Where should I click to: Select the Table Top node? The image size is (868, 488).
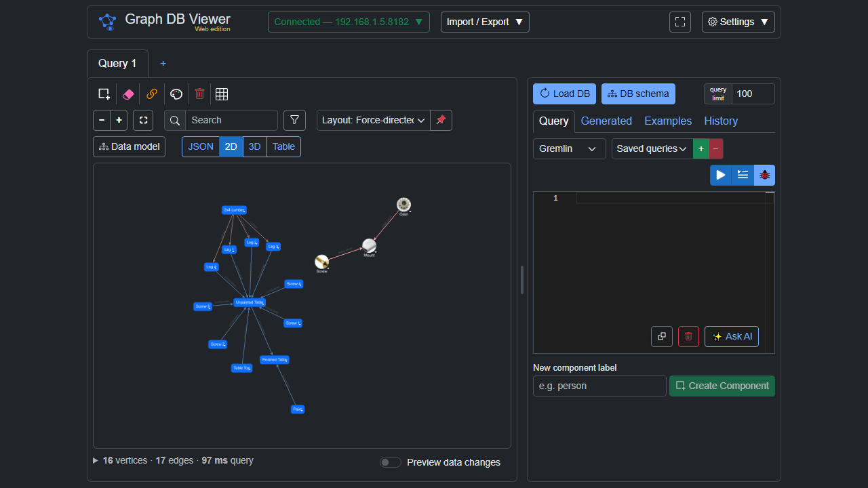(242, 368)
